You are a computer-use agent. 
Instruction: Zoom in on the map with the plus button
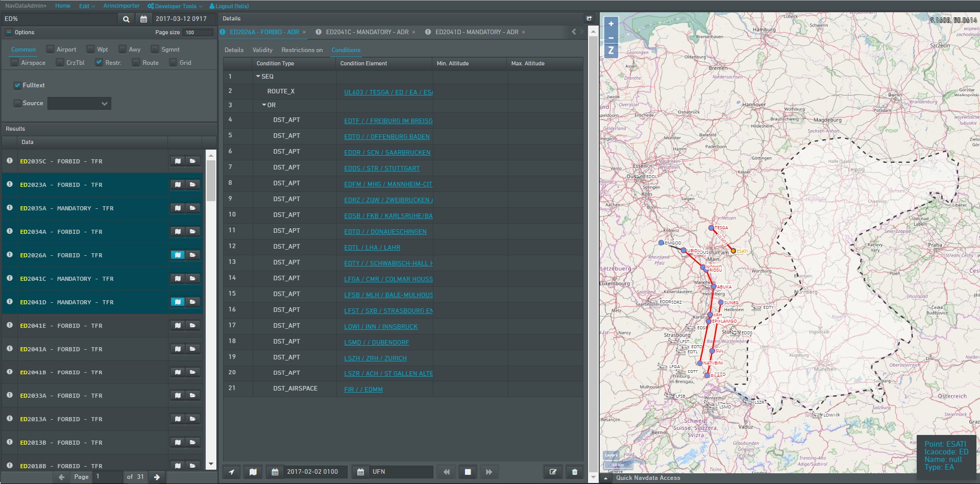point(611,24)
